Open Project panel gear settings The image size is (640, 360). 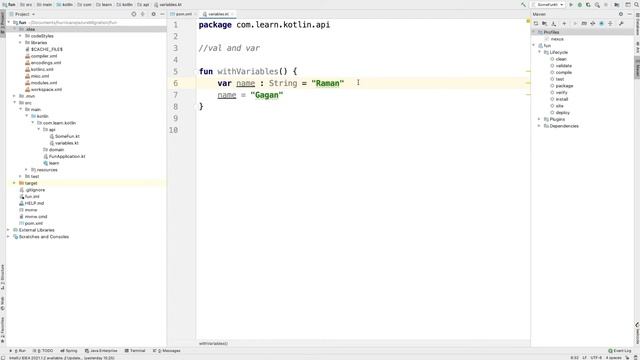(153, 14)
